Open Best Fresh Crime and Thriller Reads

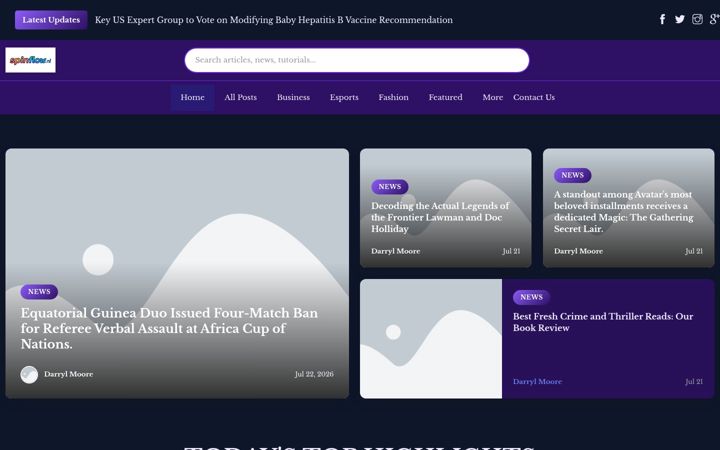coord(603,322)
